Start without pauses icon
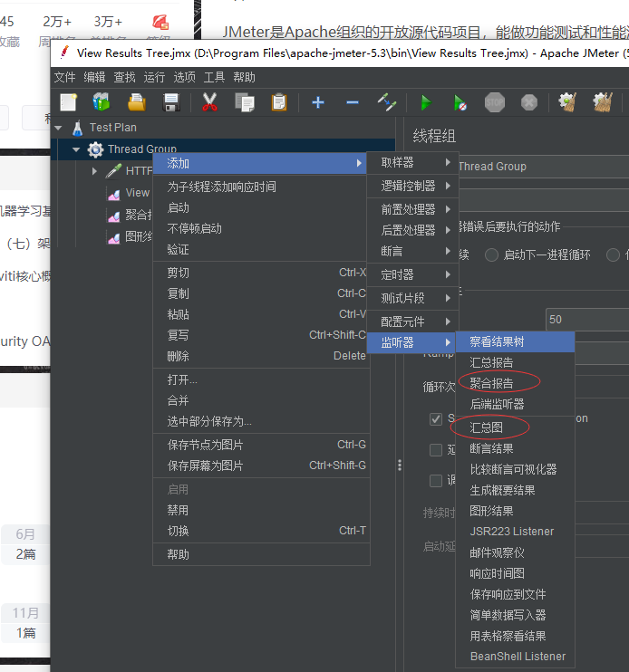Screen dimensions: 629x672 pyautogui.click(x=460, y=103)
